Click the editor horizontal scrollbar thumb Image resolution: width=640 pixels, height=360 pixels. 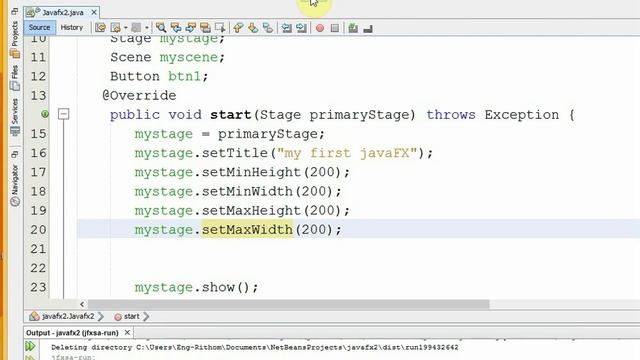[x=289, y=304]
